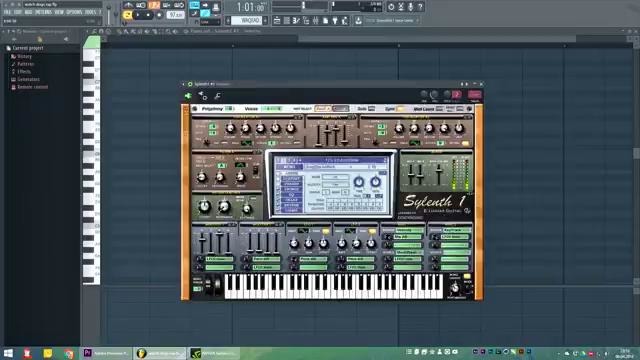Open the ADD menu
Viewport: 640px width, 360px height.
[28, 13]
